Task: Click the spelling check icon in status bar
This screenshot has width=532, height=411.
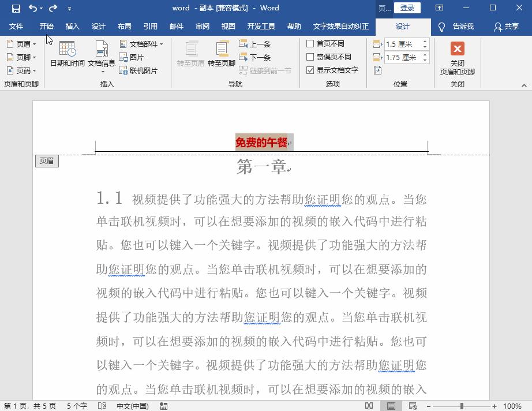Action: click(102, 406)
